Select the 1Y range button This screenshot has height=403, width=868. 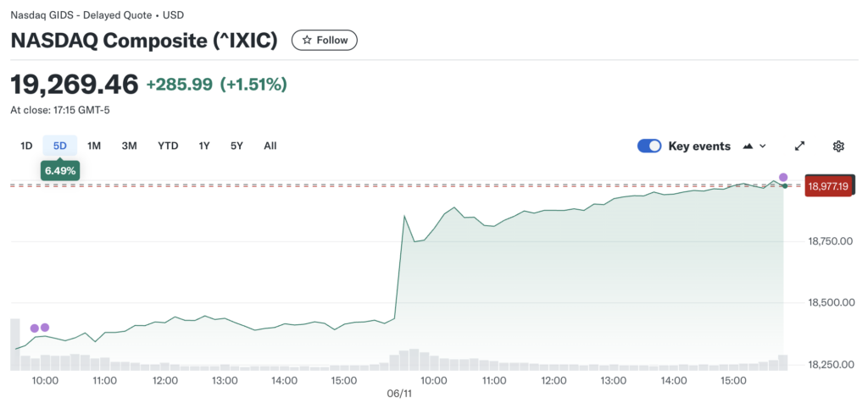204,146
